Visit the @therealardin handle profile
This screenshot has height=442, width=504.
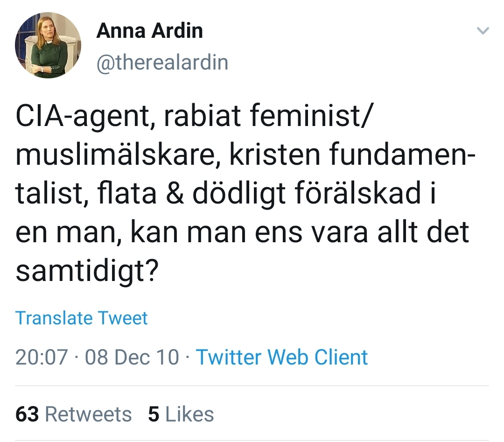162,62
